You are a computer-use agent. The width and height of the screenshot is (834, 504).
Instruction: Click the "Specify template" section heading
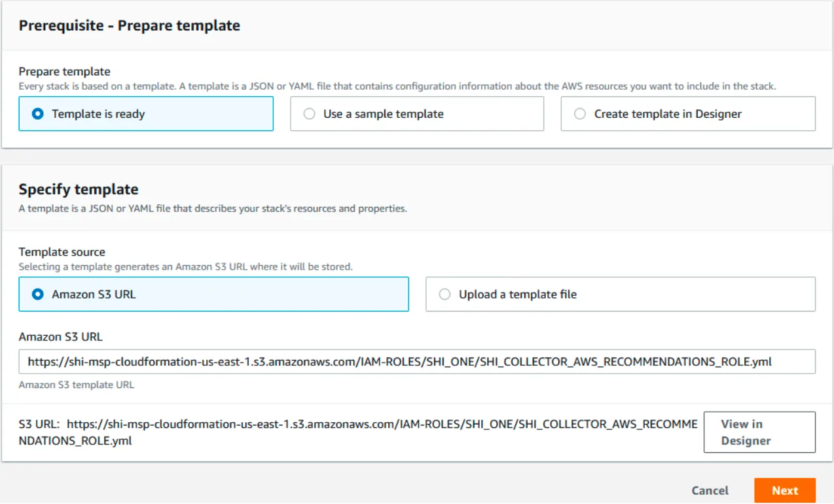click(79, 189)
